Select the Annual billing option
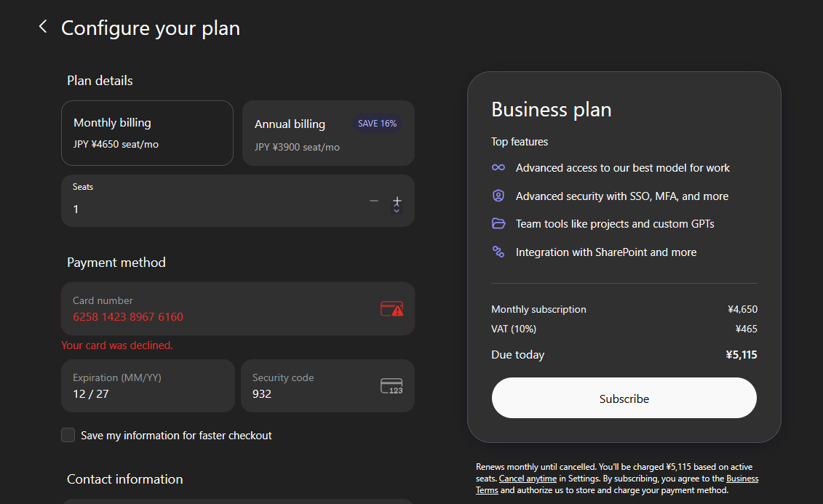Image resolution: width=823 pixels, height=504 pixels. click(327, 134)
